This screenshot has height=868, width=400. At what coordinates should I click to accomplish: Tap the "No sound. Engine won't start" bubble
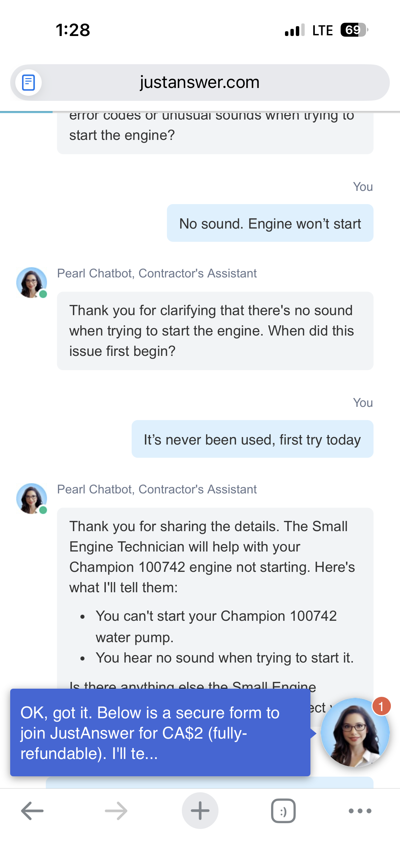[270, 223]
